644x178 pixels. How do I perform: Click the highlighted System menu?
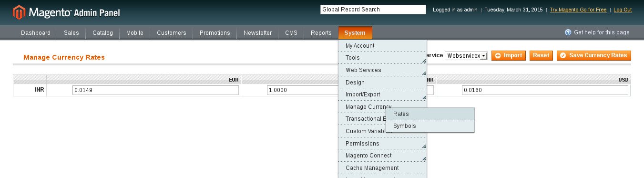pos(355,33)
